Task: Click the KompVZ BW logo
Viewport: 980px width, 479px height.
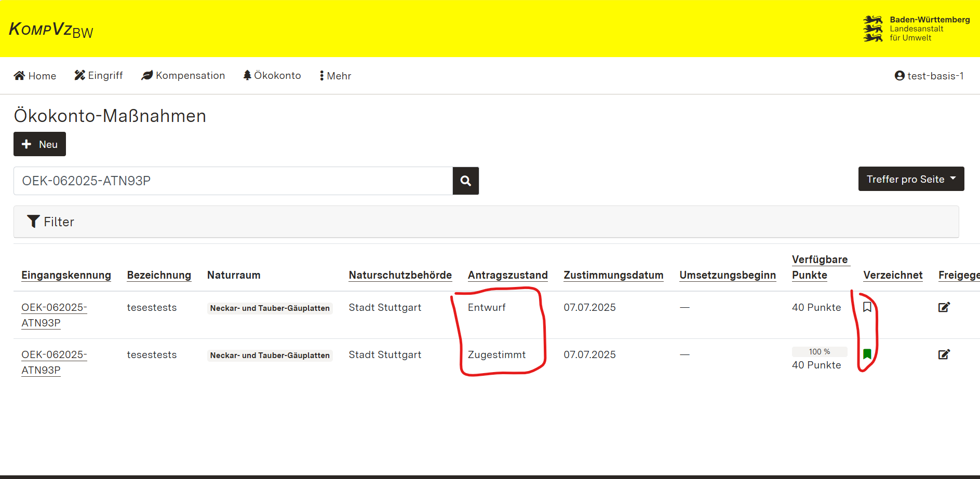Action: (x=51, y=30)
